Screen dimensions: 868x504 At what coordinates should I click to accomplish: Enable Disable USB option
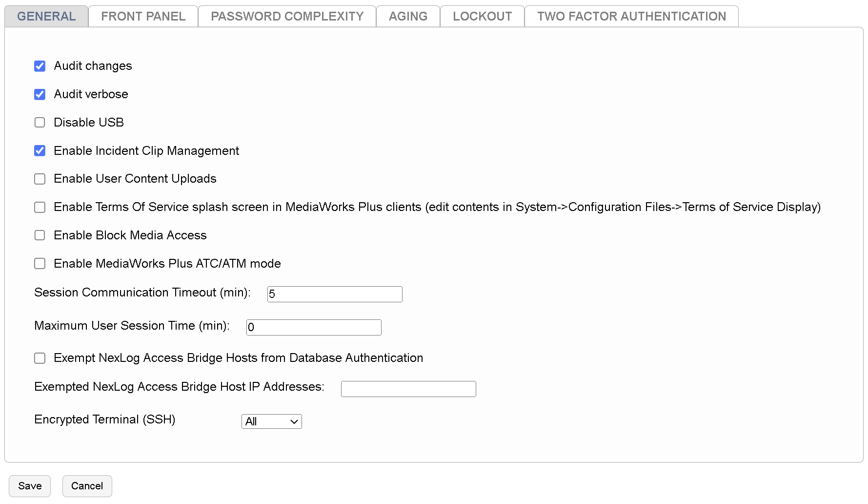pyautogui.click(x=40, y=123)
